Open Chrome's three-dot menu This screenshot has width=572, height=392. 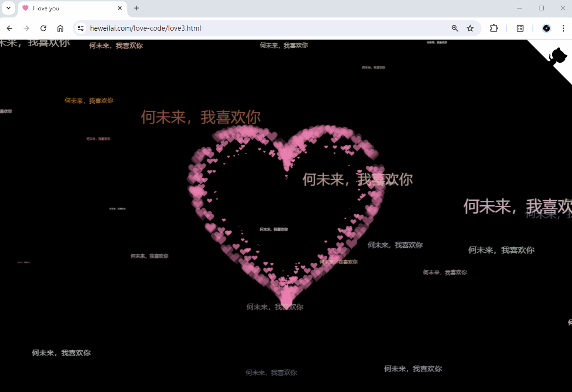coord(564,28)
